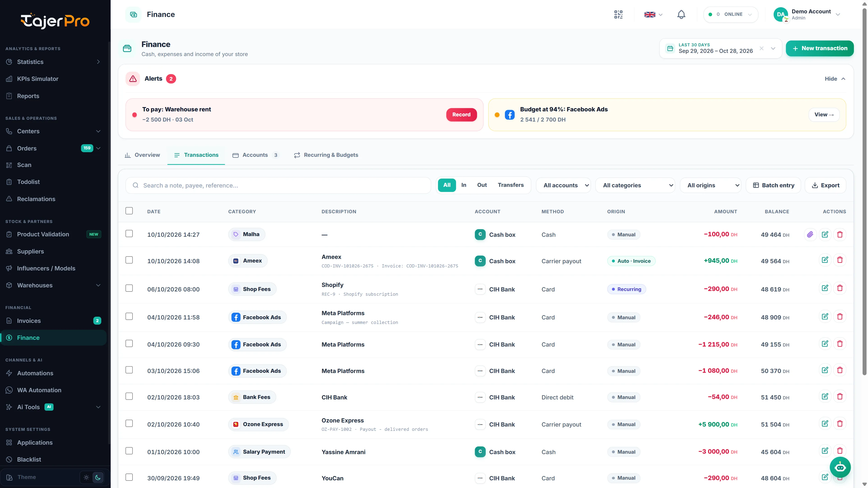Switch to light theme sun icon

click(86, 477)
